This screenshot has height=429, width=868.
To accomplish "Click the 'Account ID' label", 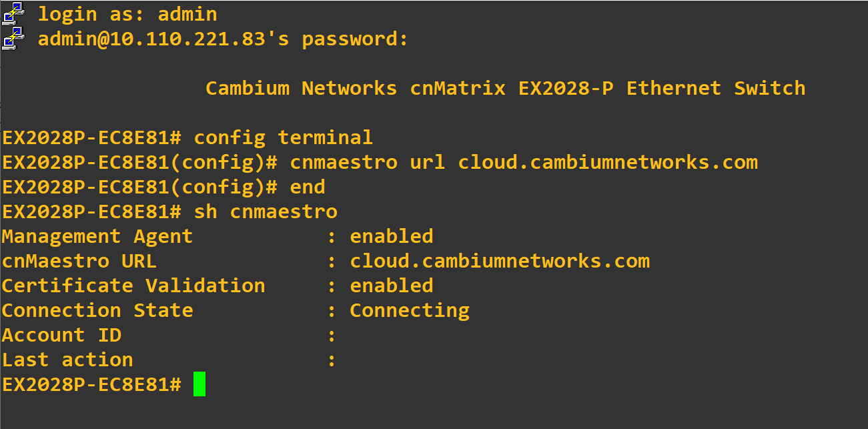I will (x=61, y=335).
